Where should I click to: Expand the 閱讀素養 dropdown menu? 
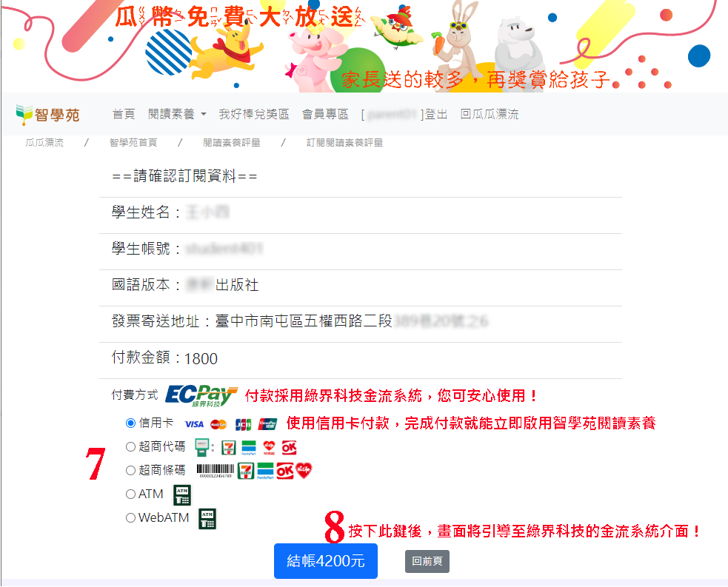[177, 114]
